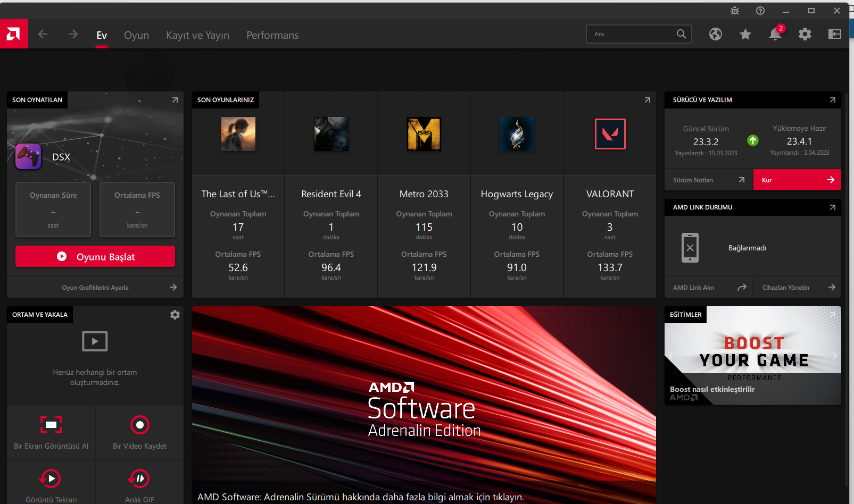Go back with the left arrow

[43, 35]
